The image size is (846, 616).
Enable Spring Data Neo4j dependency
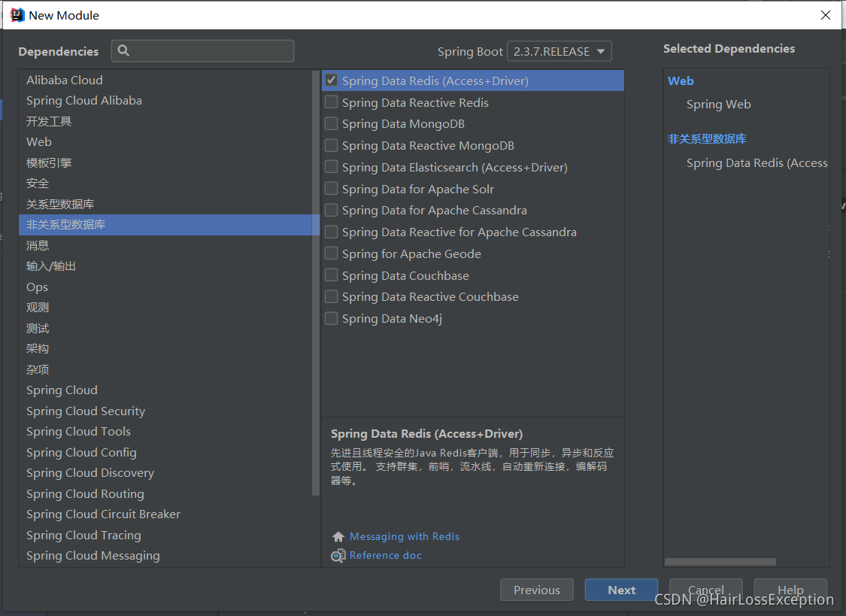tap(332, 318)
